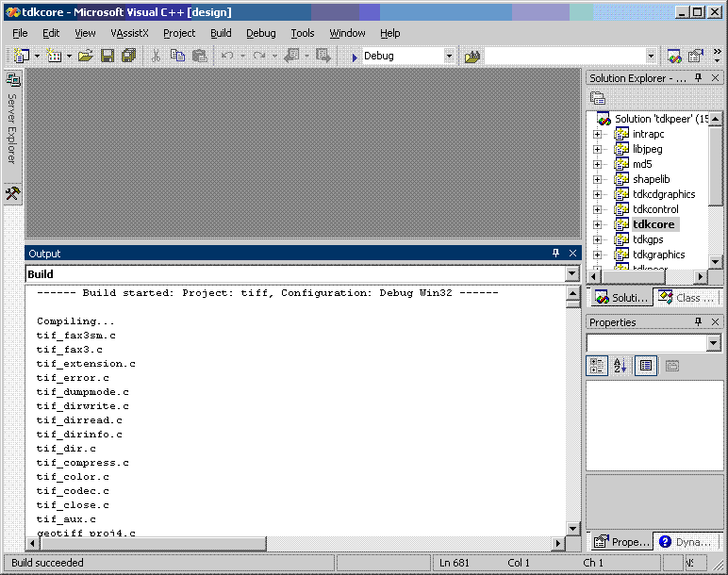Click the Open File folder icon
Screen dimensions: 728x575
pos(86,57)
